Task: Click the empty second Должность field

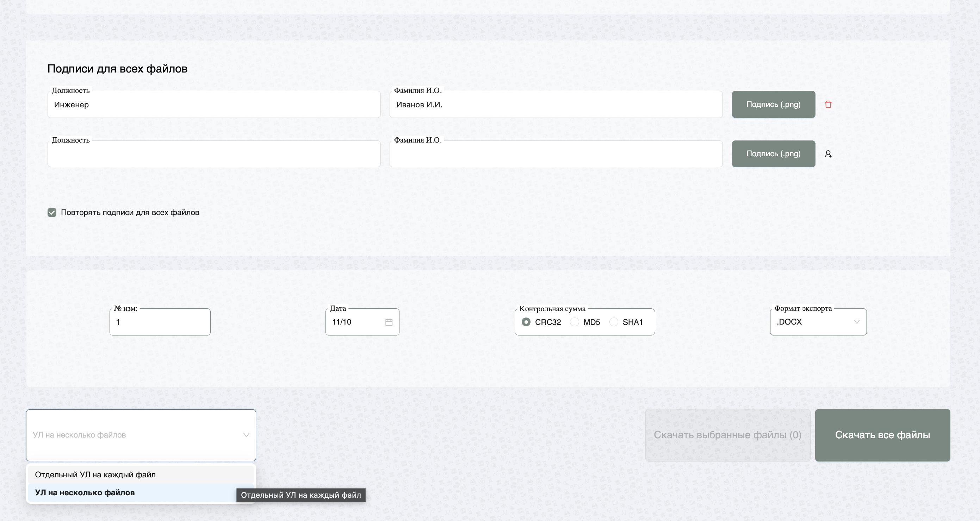Action: pyautogui.click(x=214, y=154)
